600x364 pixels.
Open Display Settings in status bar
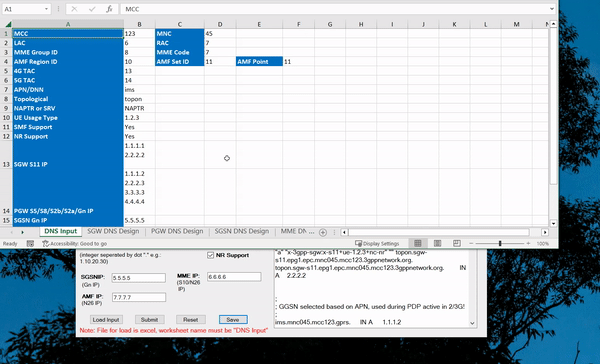[377, 243]
